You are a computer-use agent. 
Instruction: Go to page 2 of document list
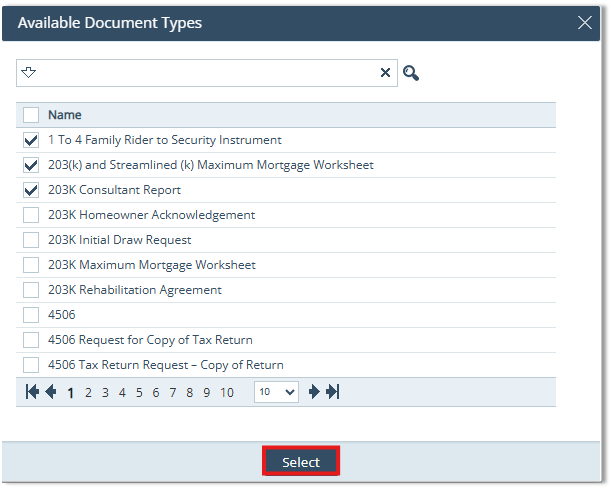pos(88,393)
